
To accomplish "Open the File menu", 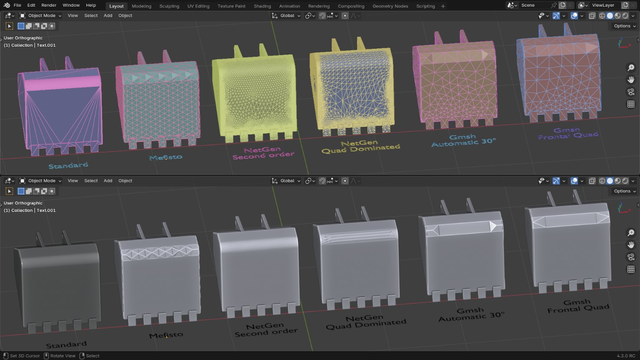I will [17, 5].
